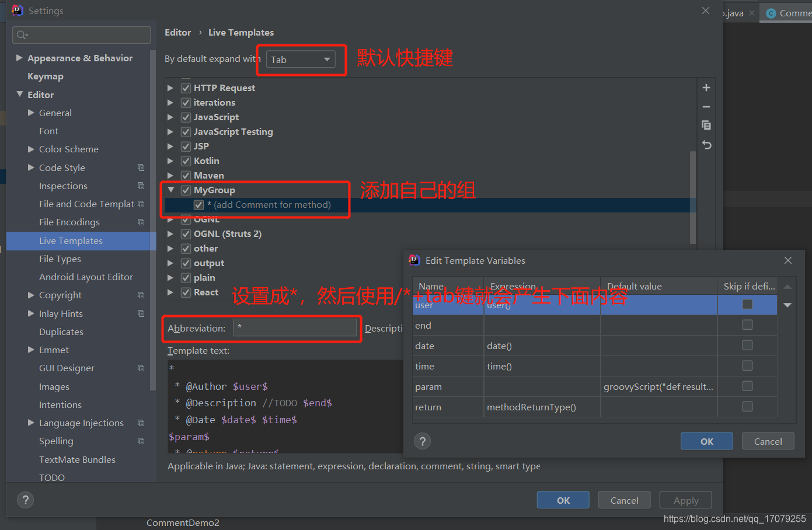
Task: Click the 'time()' expression cell
Action: 542,366
